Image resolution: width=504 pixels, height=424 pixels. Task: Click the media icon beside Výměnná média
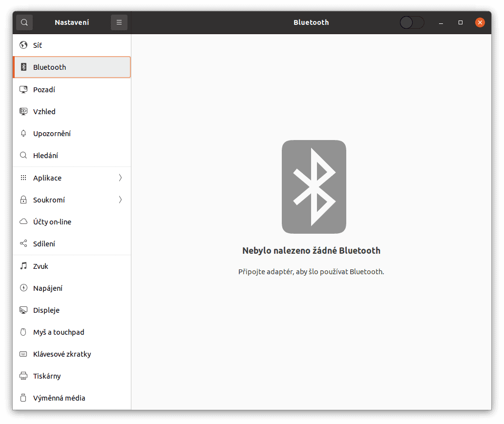pyautogui.click(x=23, y=398)
